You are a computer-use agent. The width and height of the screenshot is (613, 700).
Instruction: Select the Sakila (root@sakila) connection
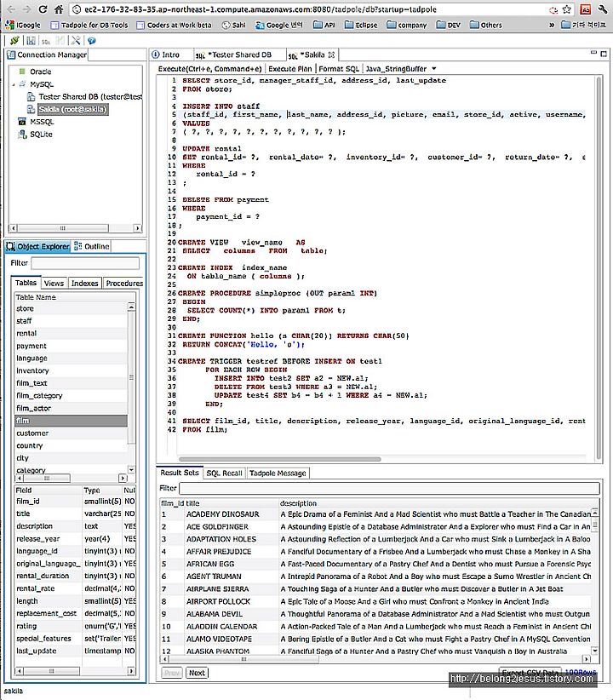(72, 109)
